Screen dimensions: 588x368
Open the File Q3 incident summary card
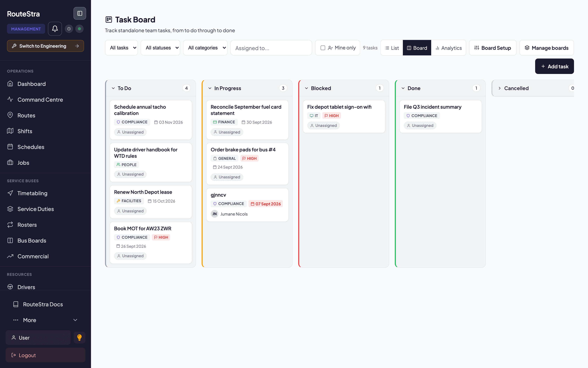(x=440, y=116)
